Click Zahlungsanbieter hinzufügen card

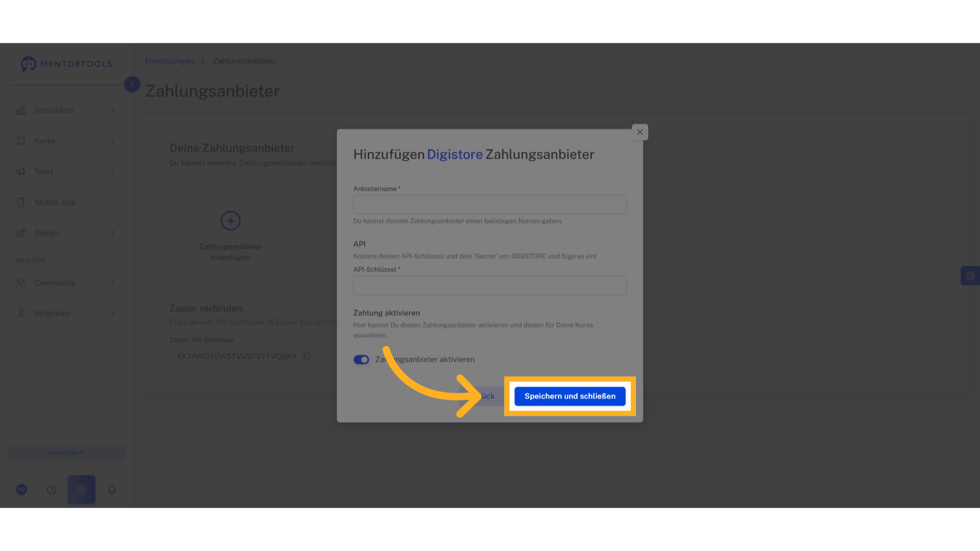pos(231,233)
